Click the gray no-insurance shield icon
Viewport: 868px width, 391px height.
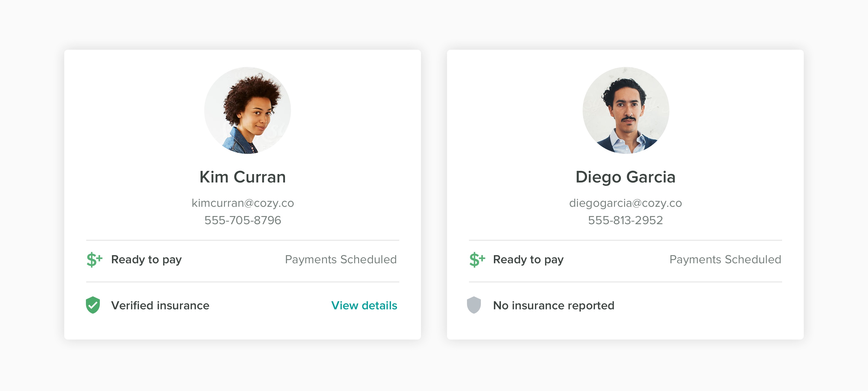tap(473, 305)
